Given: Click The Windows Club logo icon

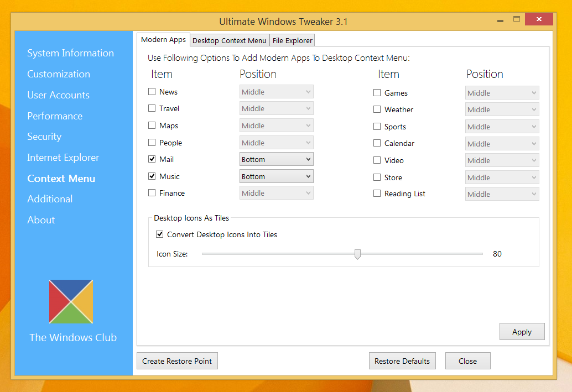Looking at the screenshot, I should click(x=71, y=301).
